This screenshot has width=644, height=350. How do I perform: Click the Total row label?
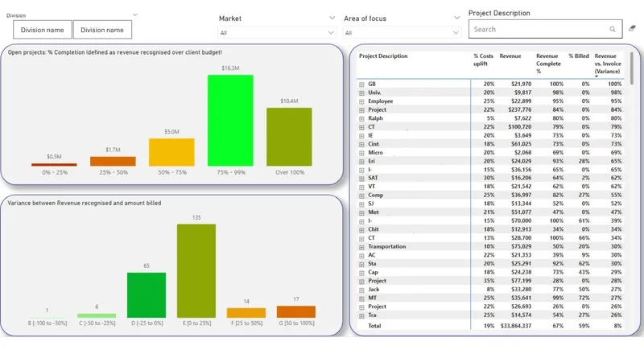tap(374, 326)
